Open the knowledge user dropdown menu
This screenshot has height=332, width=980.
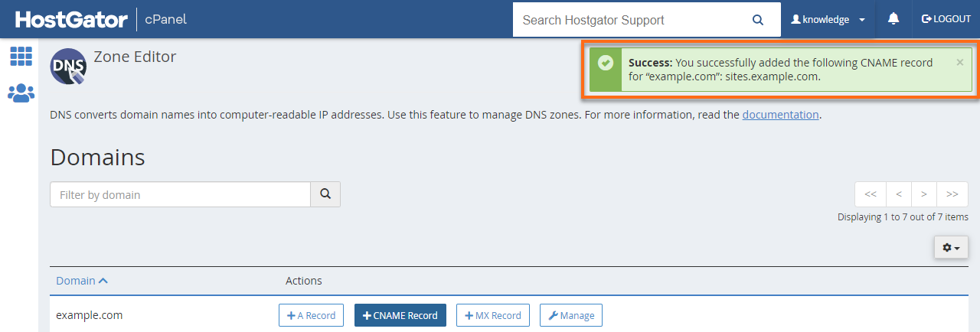[829, 20]
